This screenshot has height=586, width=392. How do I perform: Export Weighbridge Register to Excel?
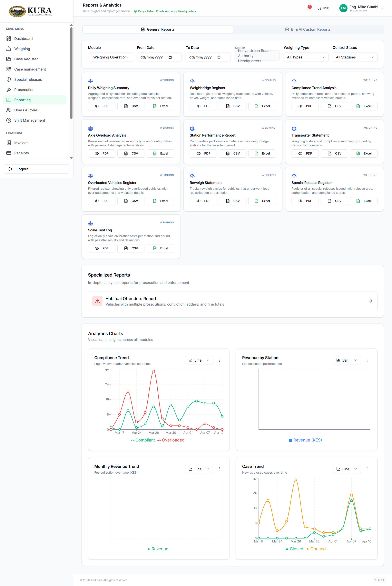[262, 106]
